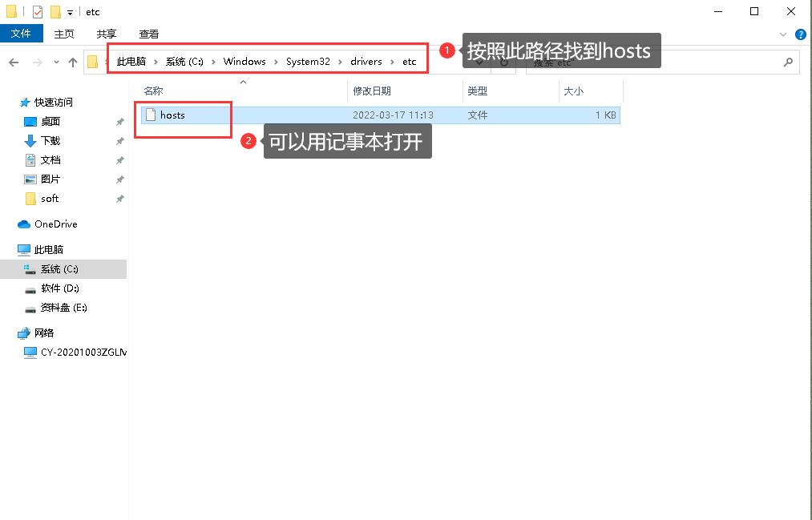
Task: Open 下载 folder in quick access
Action: 50,141
